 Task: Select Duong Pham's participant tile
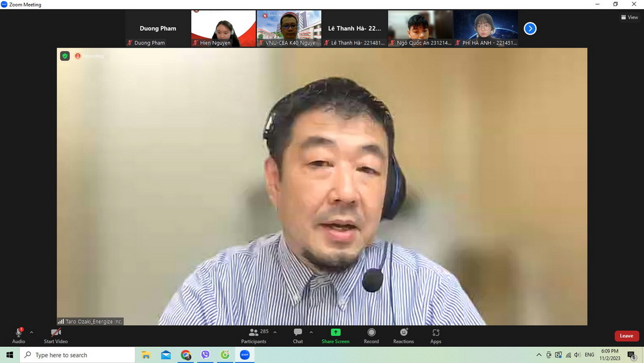click(158, 28)
